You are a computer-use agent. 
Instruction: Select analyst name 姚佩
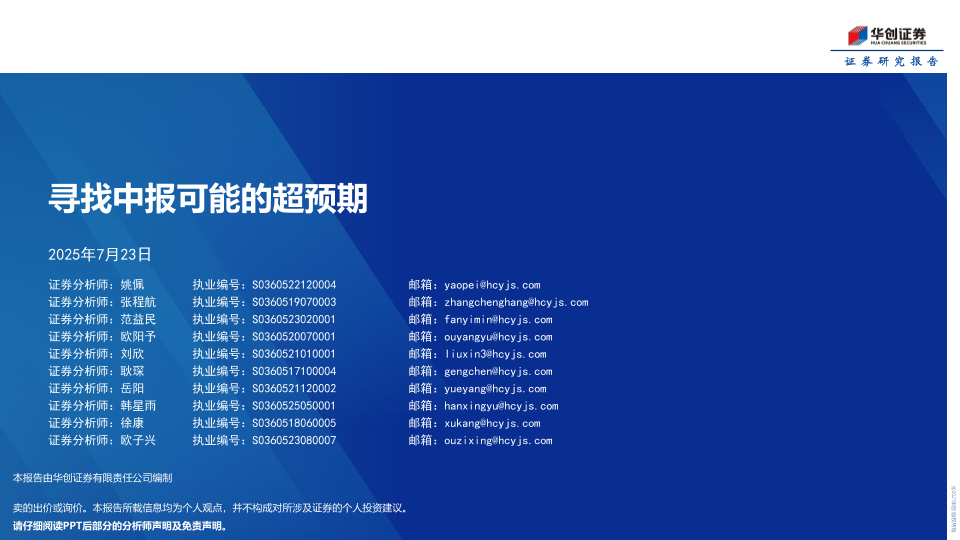[x=132, y=285]
